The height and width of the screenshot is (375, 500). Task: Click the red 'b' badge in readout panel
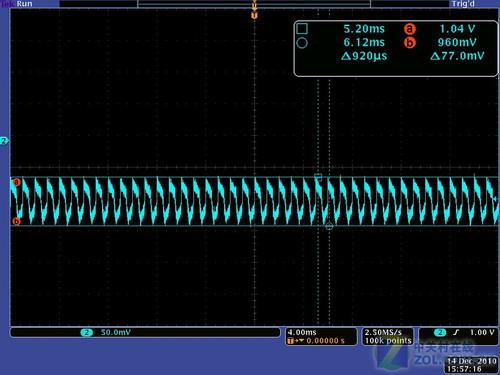[410, 43]
